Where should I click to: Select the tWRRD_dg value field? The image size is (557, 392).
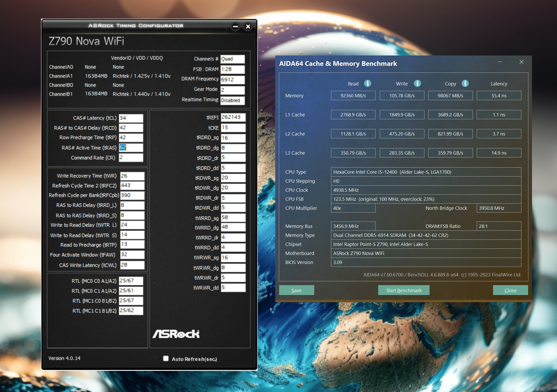[233, 227]
